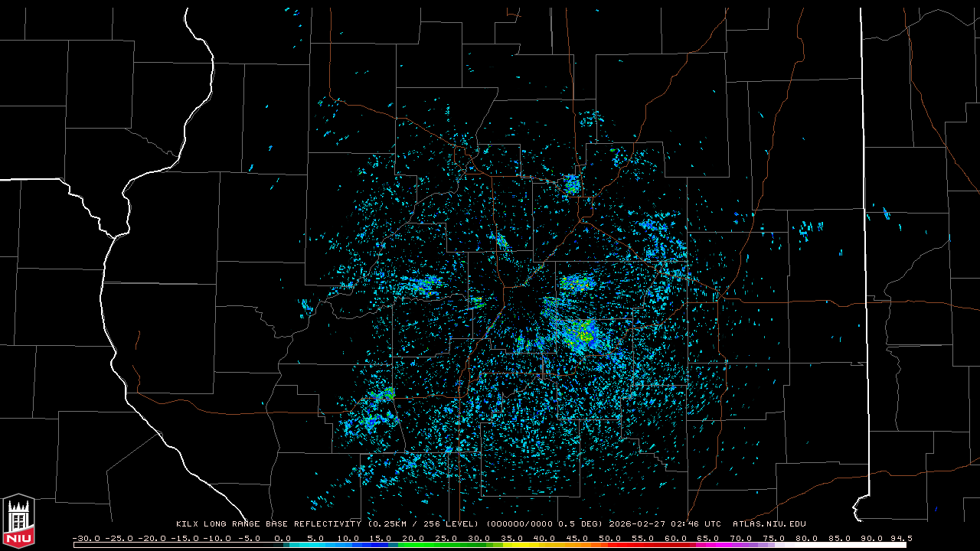Click the largest green echo cluster southeast of center
This screenshot has width=980, height=551.
pyautogui.click(x=580, y=333)
